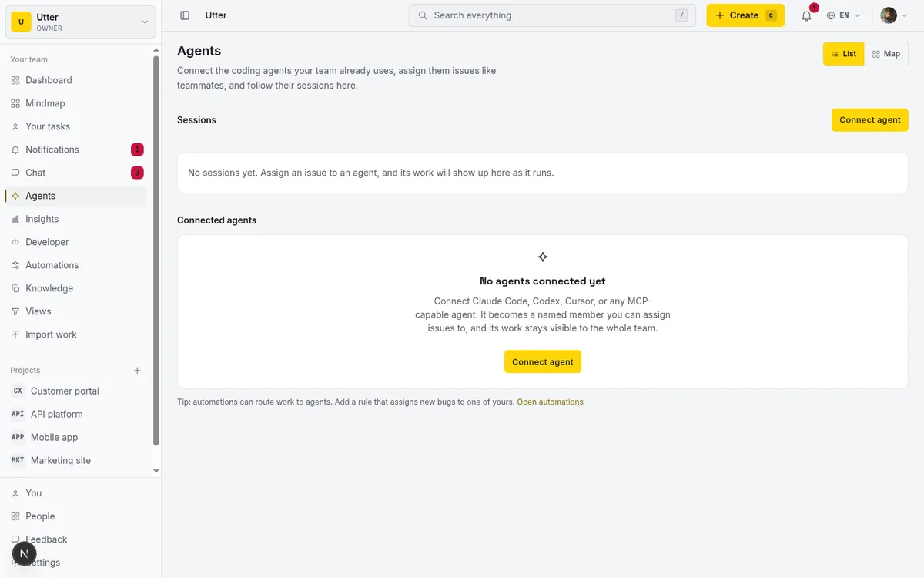Click the Views filter icon
Screen dimensions: 924x578
coord(15,311)
